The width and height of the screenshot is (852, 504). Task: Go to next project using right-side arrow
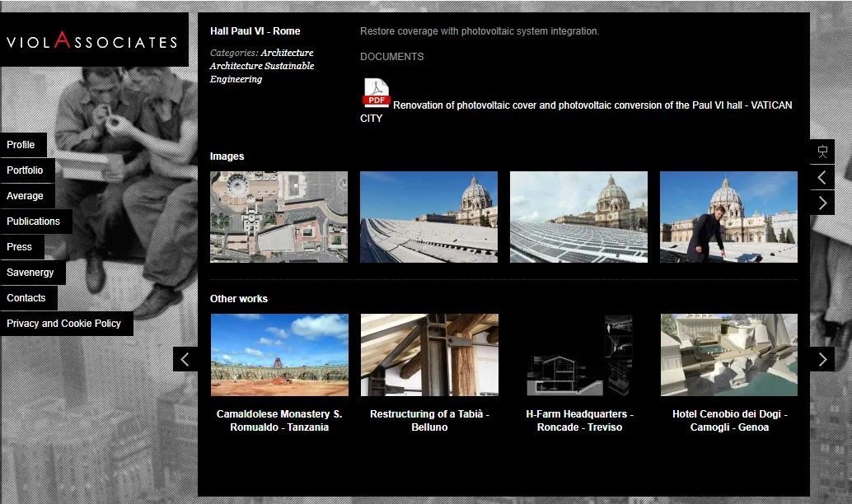[x=822, y=203]
